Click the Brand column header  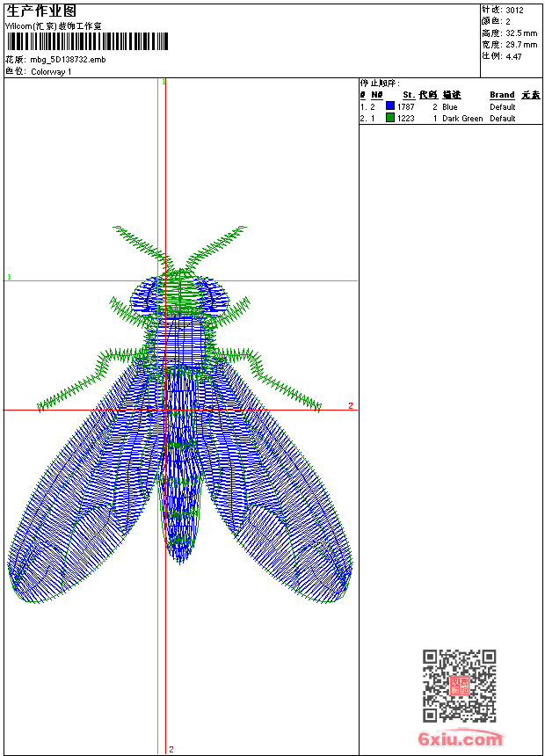pos(502,95)
